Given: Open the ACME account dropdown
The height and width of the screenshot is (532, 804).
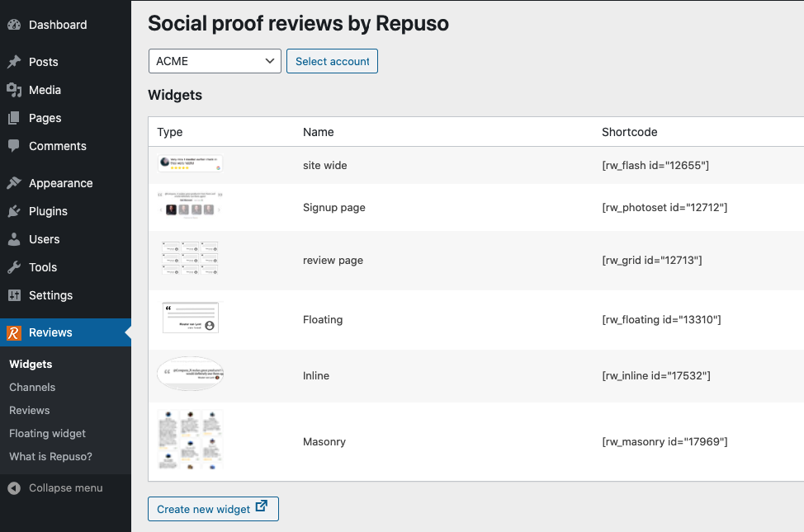Looking at the screenshot, I should [215, 61].
